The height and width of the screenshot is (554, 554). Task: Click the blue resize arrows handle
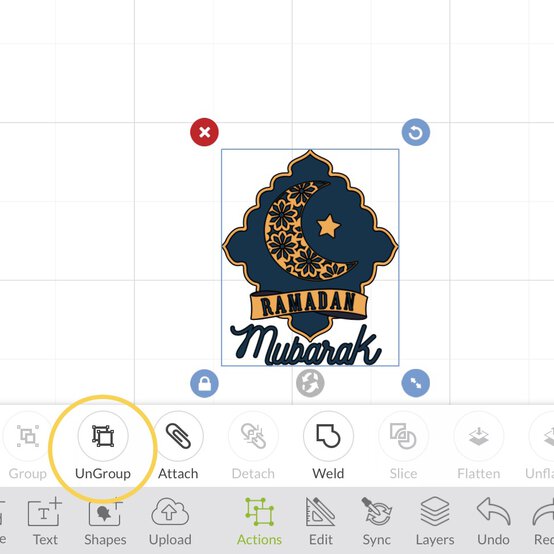tap(416, 383)
